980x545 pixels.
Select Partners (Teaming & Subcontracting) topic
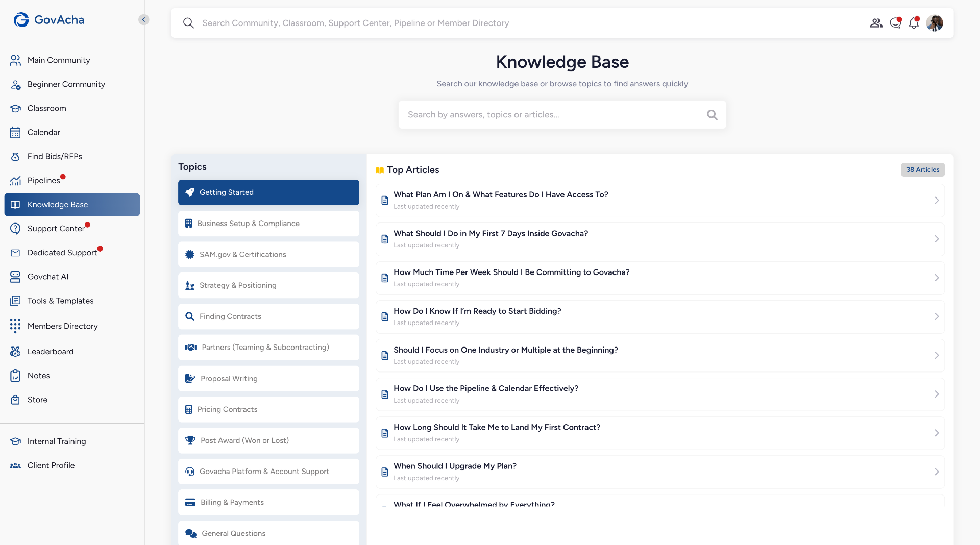(268, 348)
